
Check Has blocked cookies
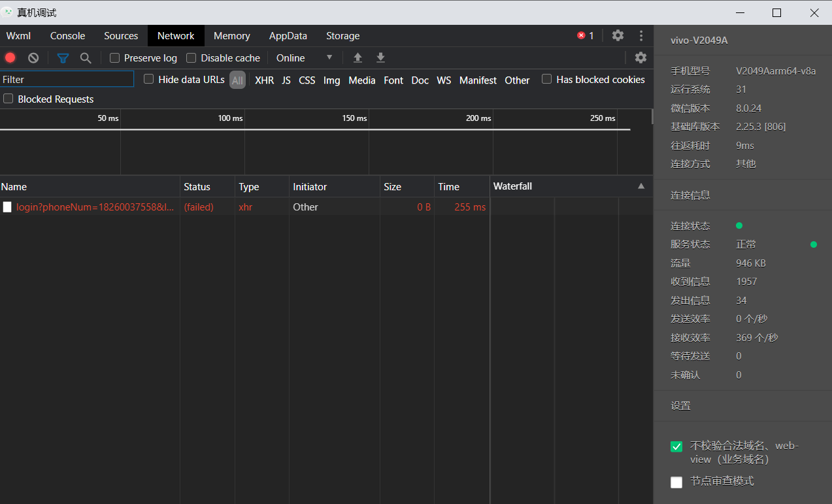tap(546, 79)
